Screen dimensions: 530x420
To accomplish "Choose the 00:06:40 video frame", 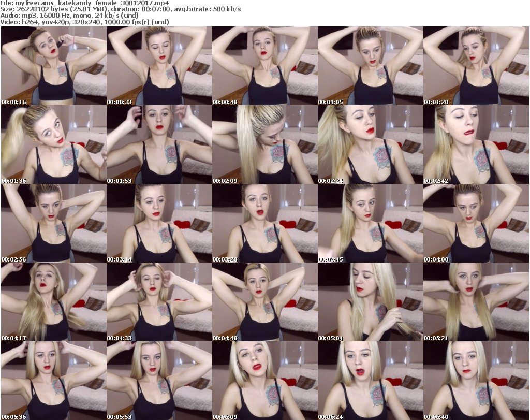I will click(x=476, y=381).
